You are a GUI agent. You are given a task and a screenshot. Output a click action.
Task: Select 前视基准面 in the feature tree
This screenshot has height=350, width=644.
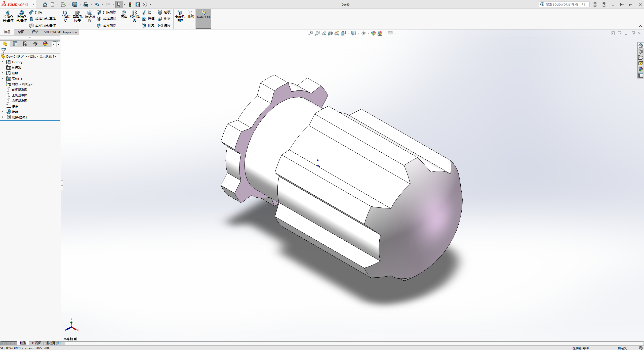tap(19, 90)
